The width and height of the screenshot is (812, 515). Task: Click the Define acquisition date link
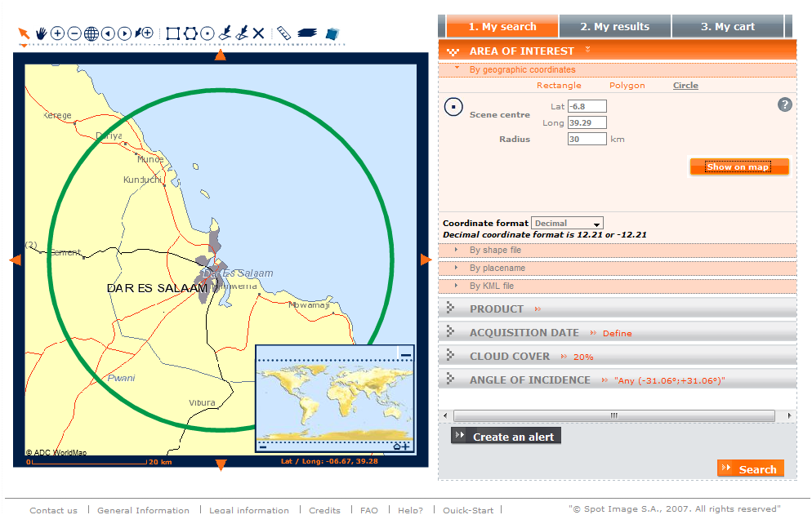coord(618,333)
